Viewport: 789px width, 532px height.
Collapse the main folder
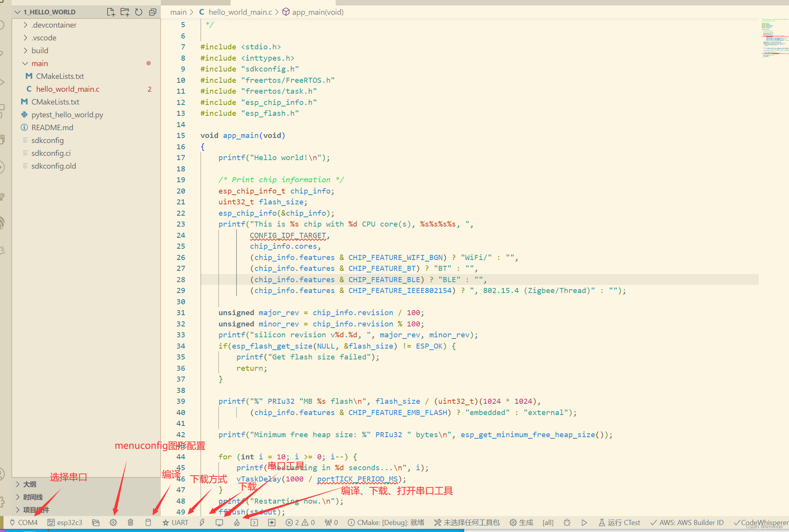pyautogui.click(x=86, y=63)
